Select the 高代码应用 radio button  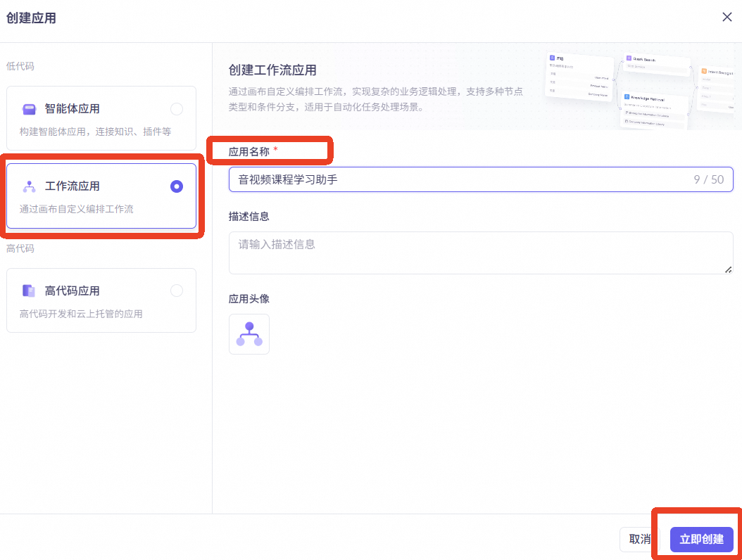(177, 291)
